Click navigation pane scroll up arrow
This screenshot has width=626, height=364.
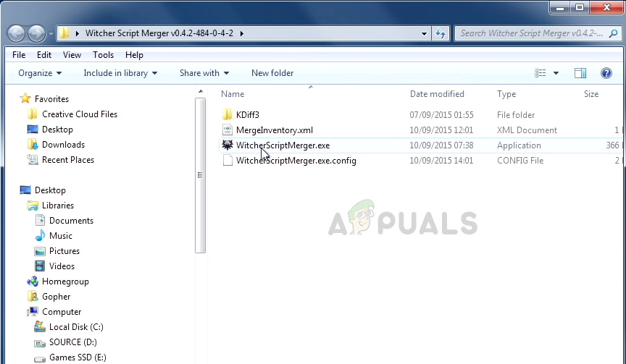(201, 92)
